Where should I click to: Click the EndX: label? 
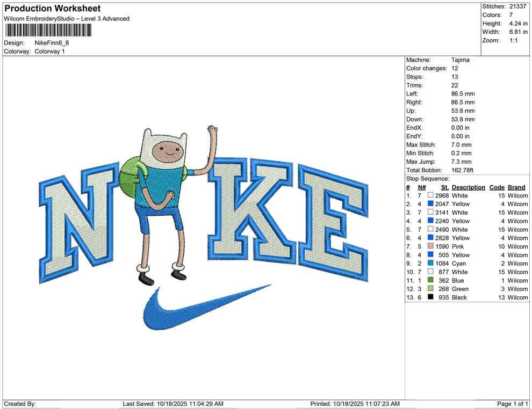pyautogui.click(x=414, y=128)
